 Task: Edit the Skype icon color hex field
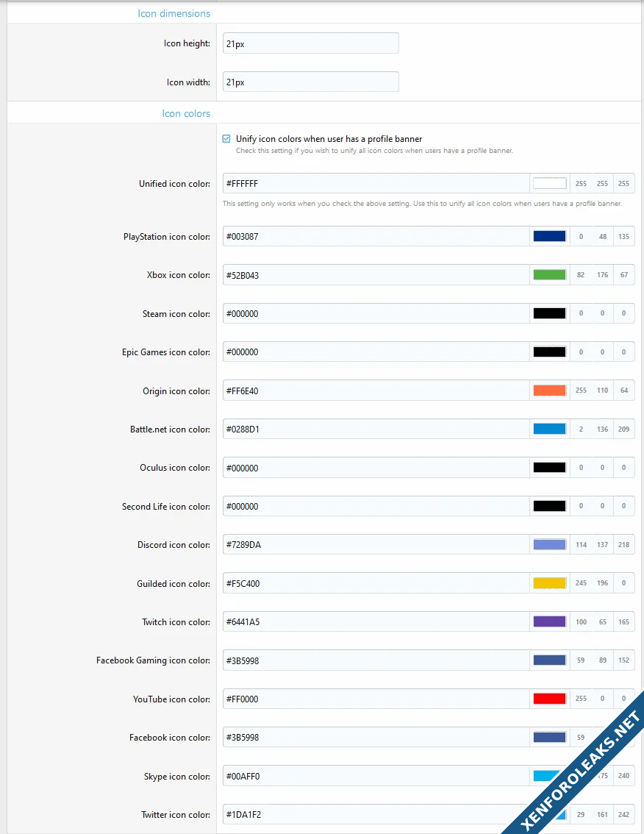(375, 776)
